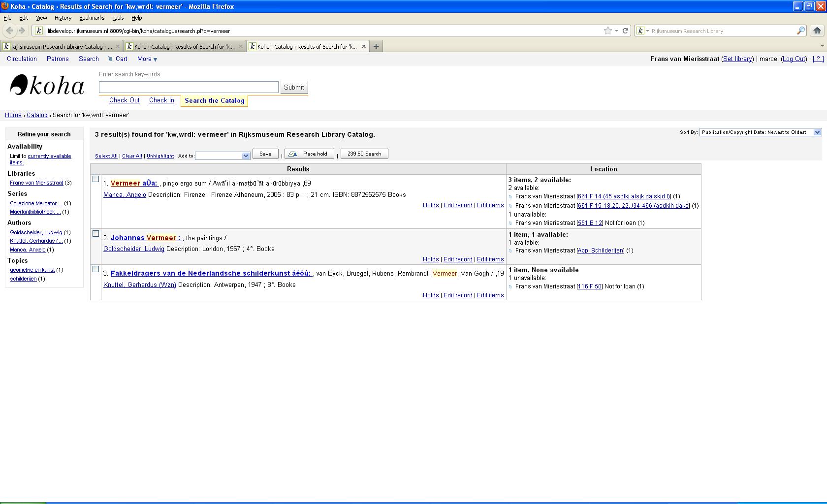Click the Firefox home icon

[817, 31]
